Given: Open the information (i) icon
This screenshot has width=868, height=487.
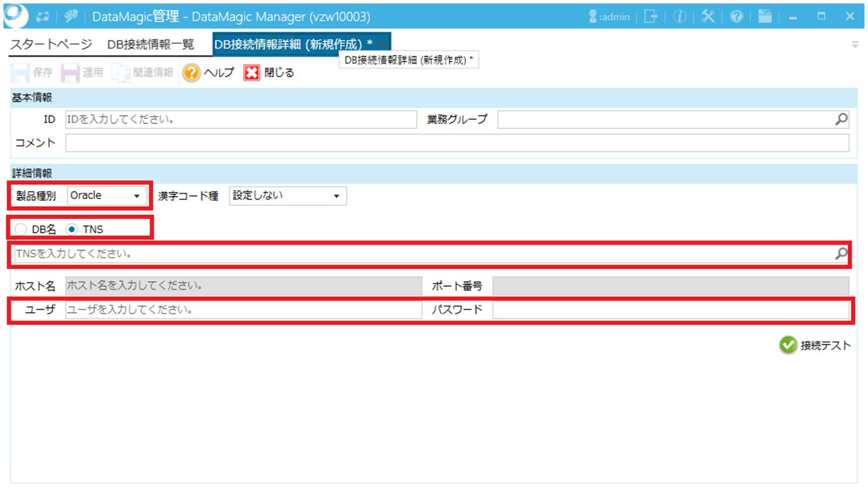Looking at the screenshot, I should pyautogui.click(x=679, y=17).
